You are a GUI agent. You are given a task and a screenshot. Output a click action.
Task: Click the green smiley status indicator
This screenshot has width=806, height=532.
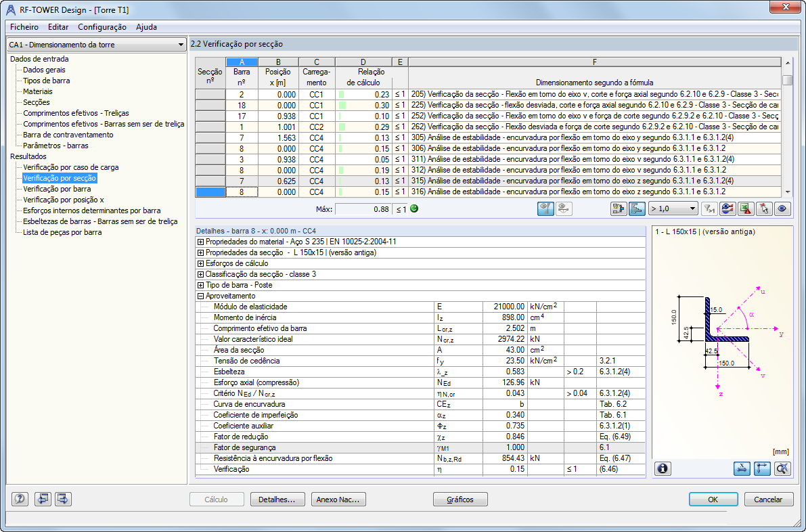pos(414,208)
